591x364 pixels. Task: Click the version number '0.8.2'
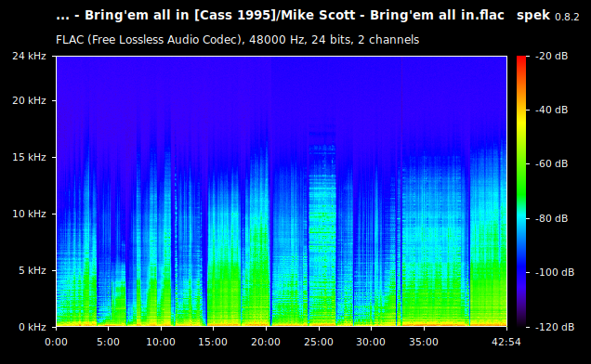click(x=567, y=17)
